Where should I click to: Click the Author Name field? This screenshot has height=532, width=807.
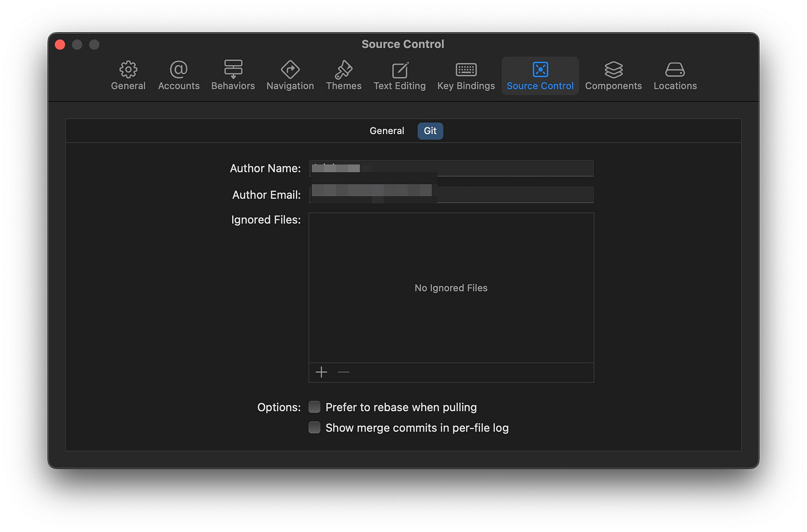[x=451, y=168]
